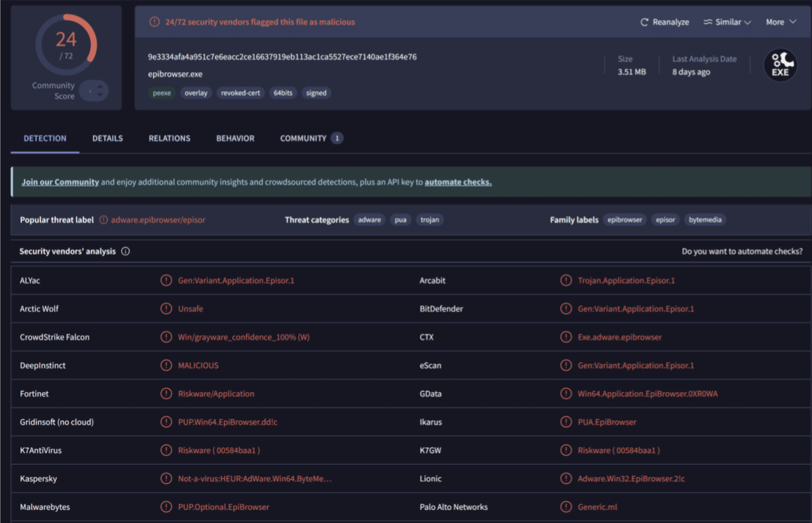Image resolution: width=812 pixels, height=523 pixels.
Task: Click the alert icon in the Arcabit row
Action: [566, 280]
